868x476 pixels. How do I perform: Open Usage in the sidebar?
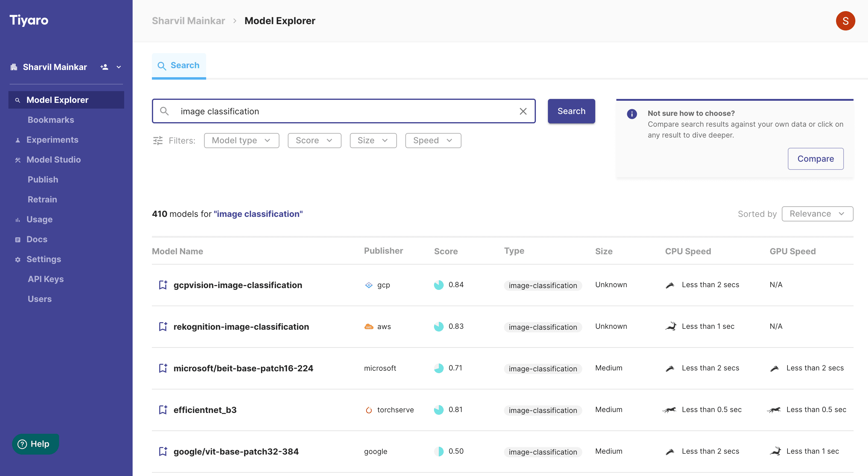[x=39, y=219]
